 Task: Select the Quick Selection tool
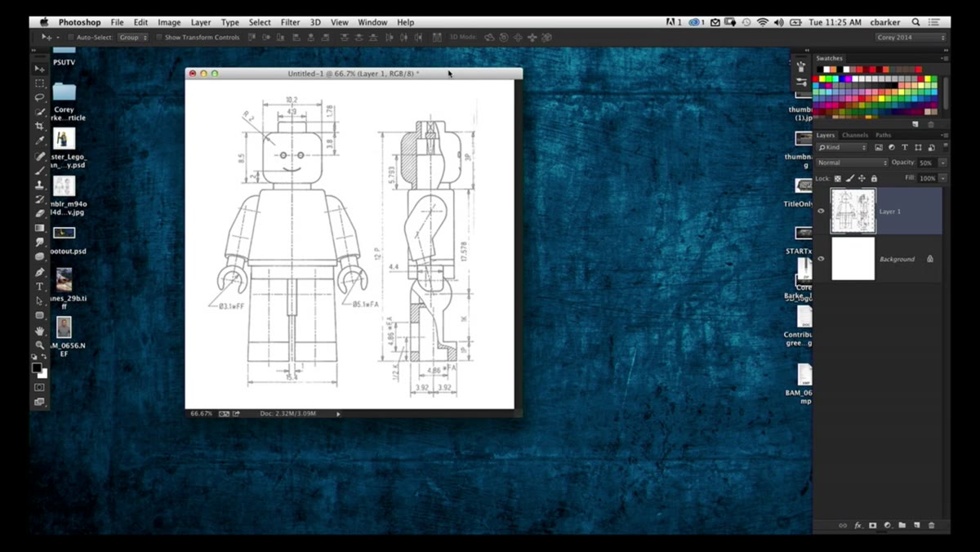pyautogui.click(x=39, y=112)
